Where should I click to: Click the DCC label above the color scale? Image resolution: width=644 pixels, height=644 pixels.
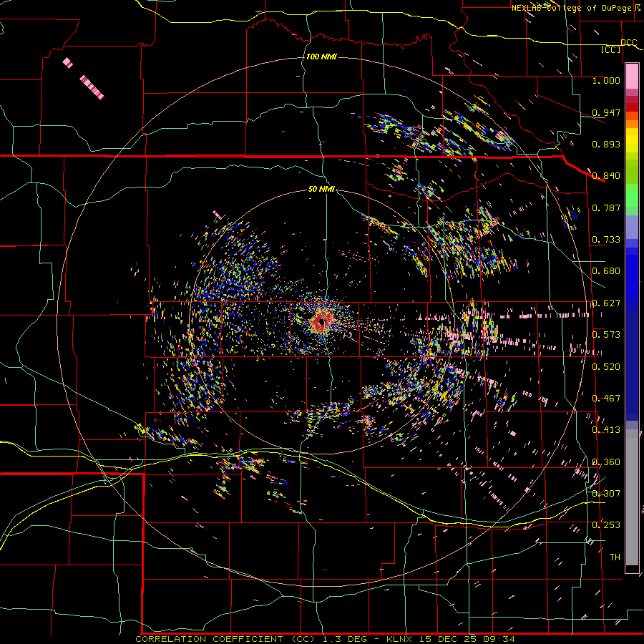628,42
